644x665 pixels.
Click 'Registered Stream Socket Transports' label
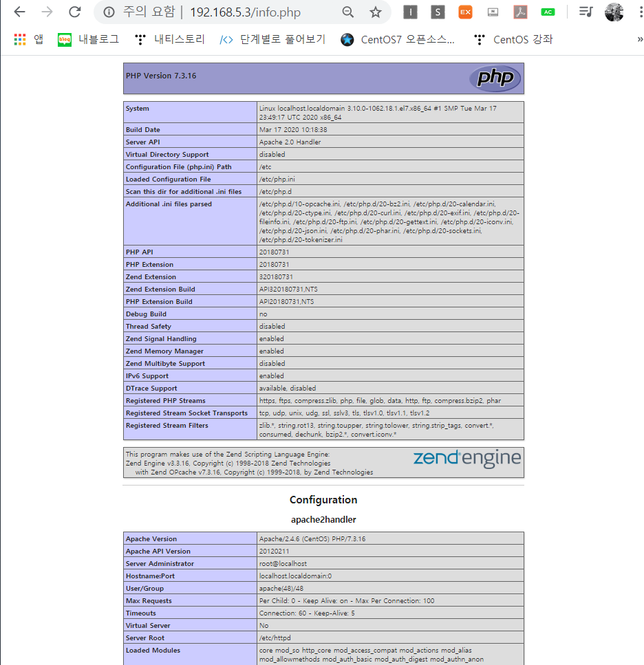186,413
